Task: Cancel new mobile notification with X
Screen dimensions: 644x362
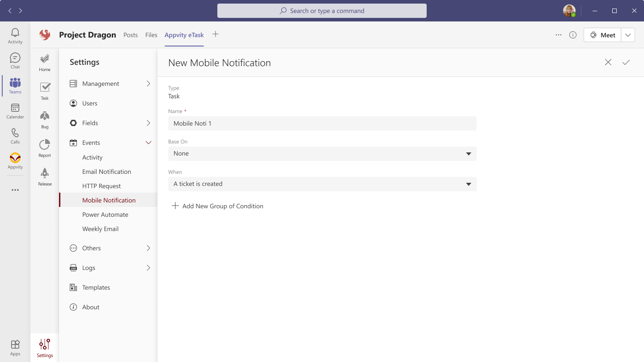Action: click(x=608, y=63)
